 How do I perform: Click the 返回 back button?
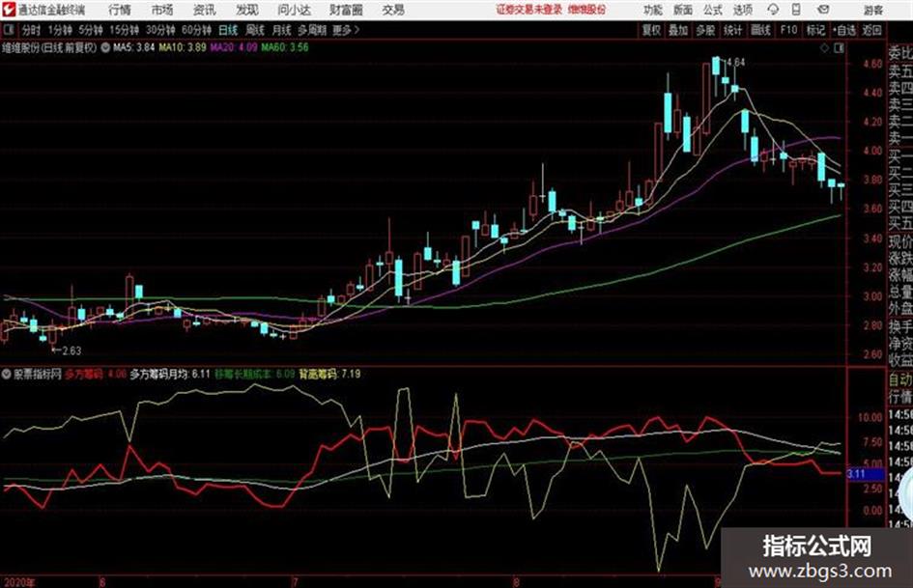[x=871, y=30]
